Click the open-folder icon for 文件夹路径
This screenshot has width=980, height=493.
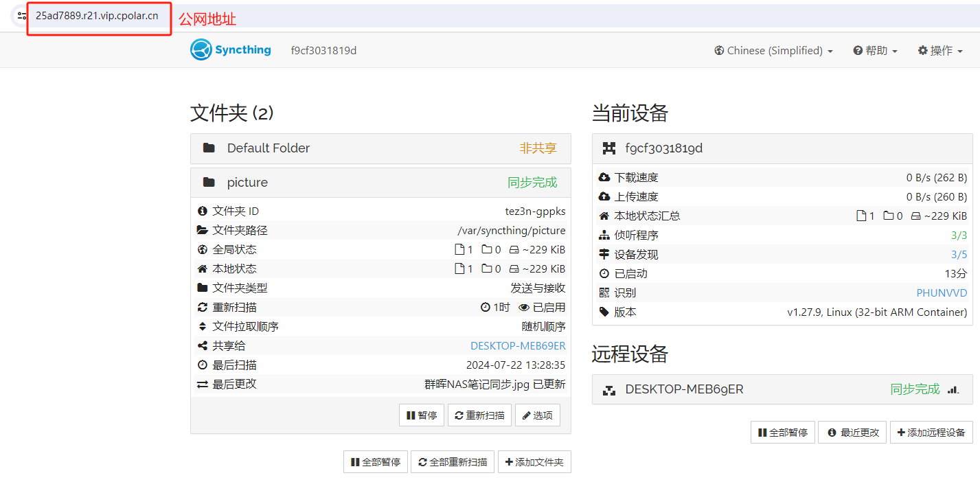[203, 230]
